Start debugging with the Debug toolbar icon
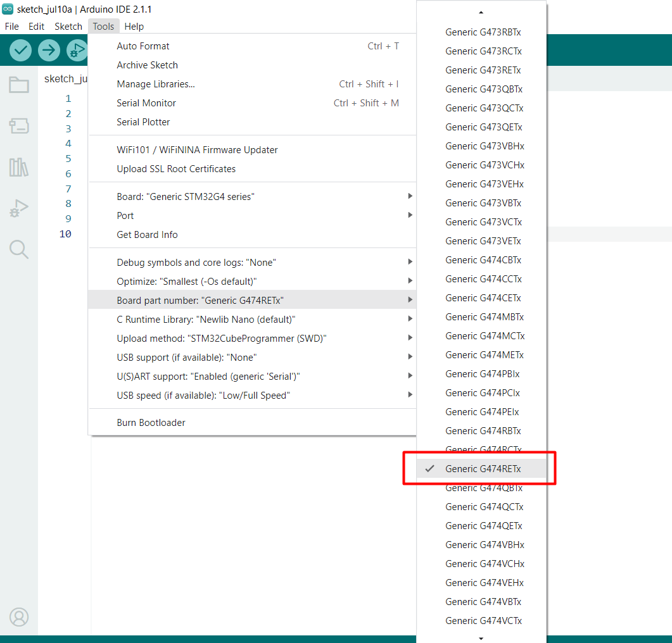The height and width of the screenshot is (643, 672). click(77, 50)
